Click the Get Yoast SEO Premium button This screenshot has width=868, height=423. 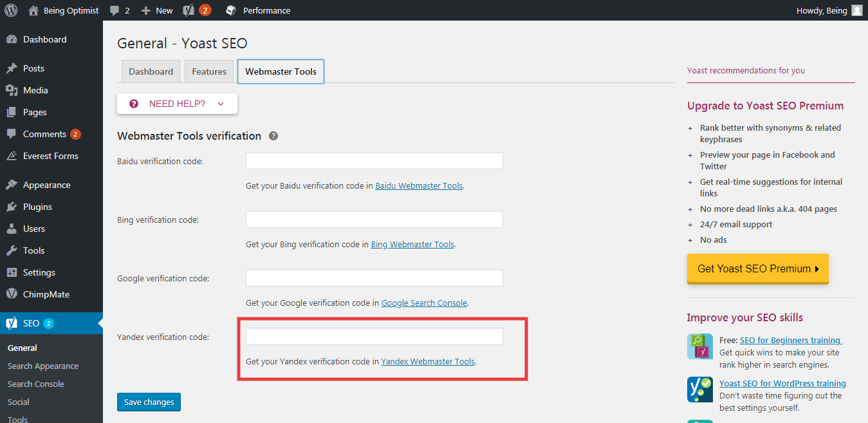point(757,268)
